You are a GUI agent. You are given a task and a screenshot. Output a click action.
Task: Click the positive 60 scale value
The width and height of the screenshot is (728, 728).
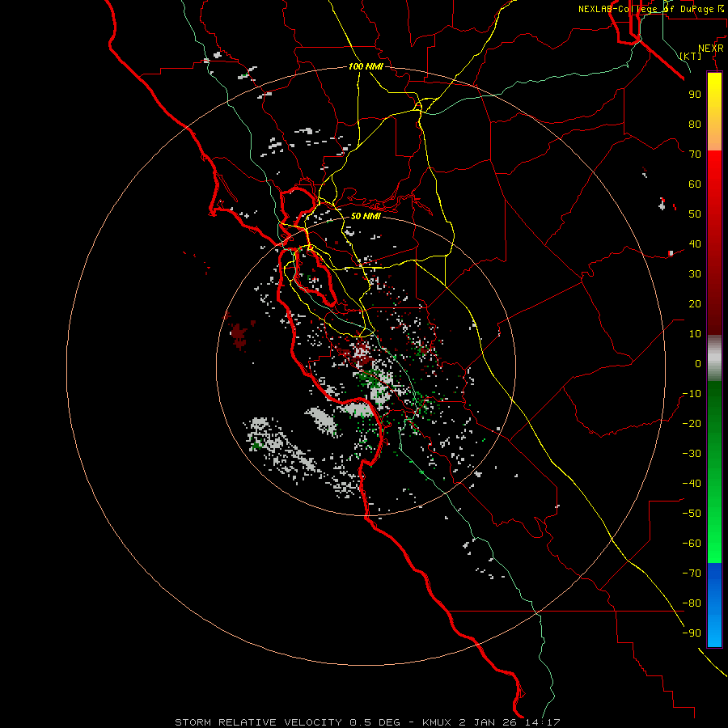[695, 184]
